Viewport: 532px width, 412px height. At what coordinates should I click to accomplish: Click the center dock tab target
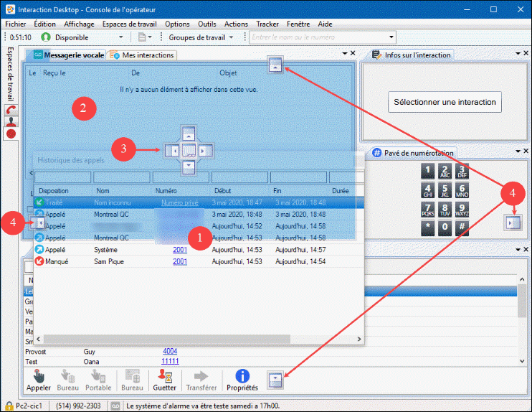tap(189, 150)
